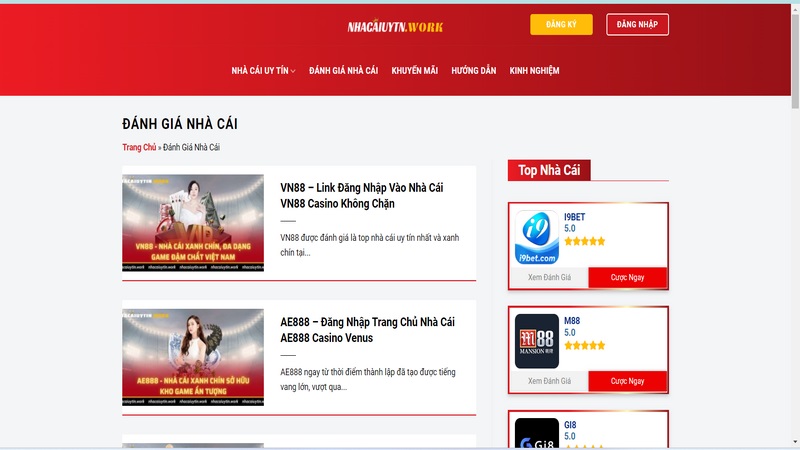Viewport: 800px width, 450px height.
Task: Click the GI8 name link
Action: click(570, 425)
